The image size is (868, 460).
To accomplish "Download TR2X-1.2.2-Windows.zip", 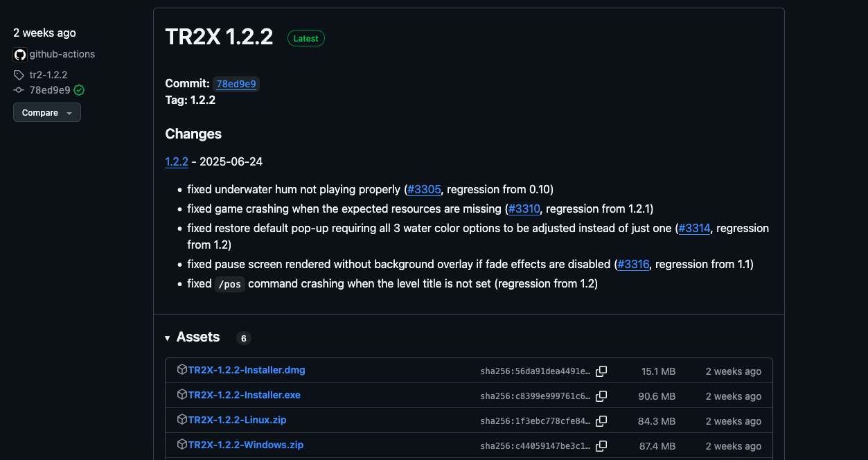I will (245, 445).
